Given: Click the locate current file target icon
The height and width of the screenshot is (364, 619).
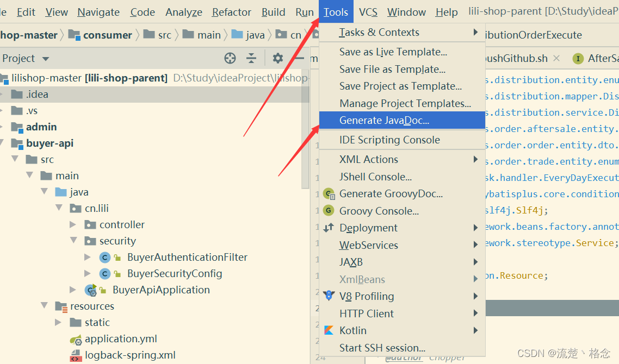Looking at the screenshot, I should 230,58.
